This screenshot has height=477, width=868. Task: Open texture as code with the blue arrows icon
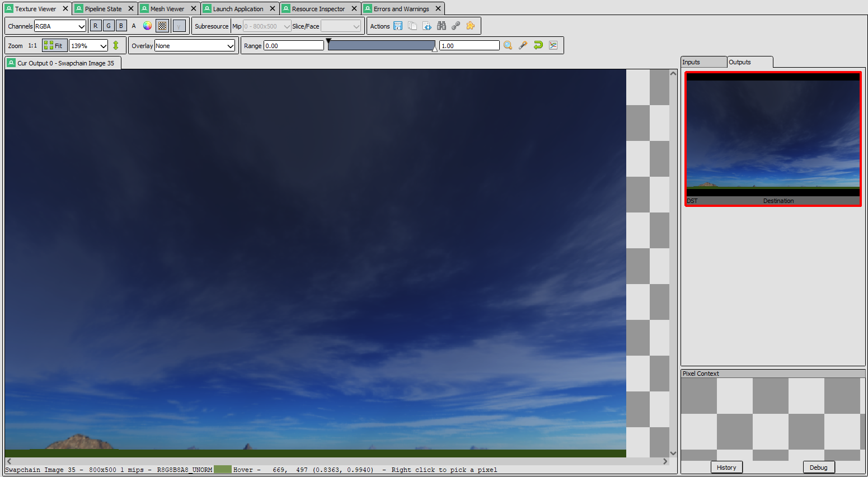[x=427, y=26]
